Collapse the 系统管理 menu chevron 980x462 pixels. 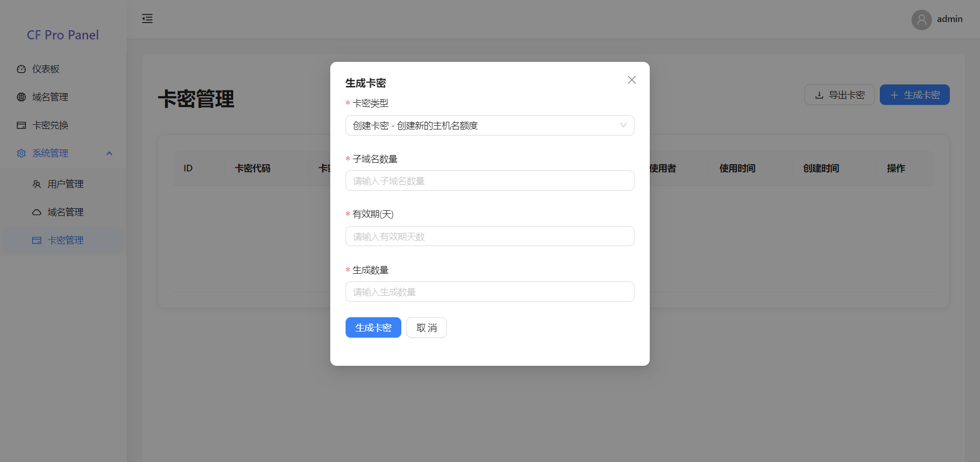(x=109, y=153)
